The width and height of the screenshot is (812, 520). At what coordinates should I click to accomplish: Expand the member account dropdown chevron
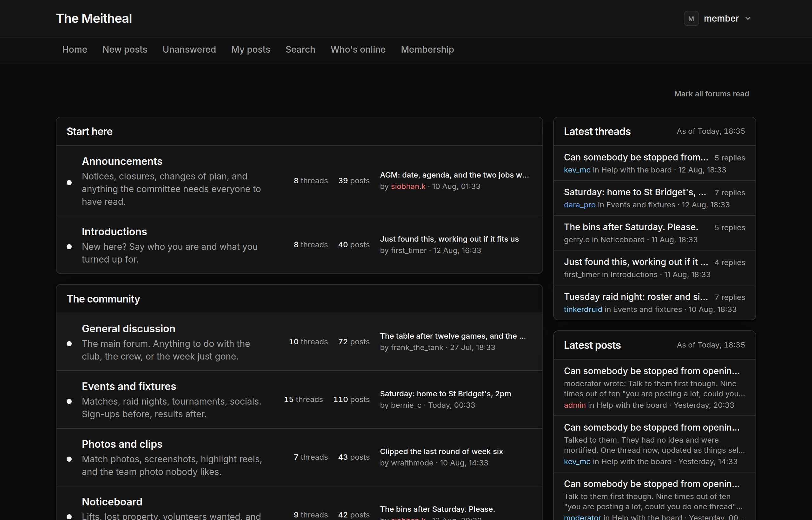748,19
